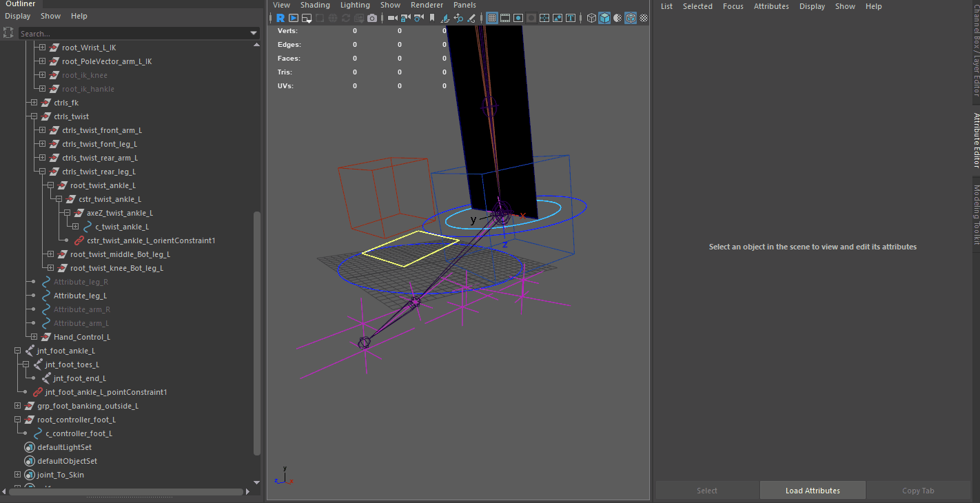980x503 pixels.
Task: Click the camera bookmark icon
Action: pos(432,18)
